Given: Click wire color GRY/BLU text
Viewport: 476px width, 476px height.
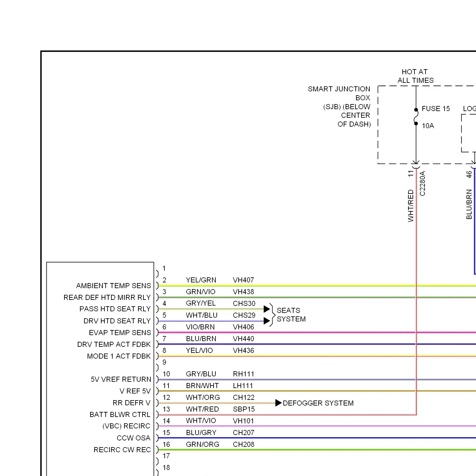Looking at the screenshot, I should 201,374.
